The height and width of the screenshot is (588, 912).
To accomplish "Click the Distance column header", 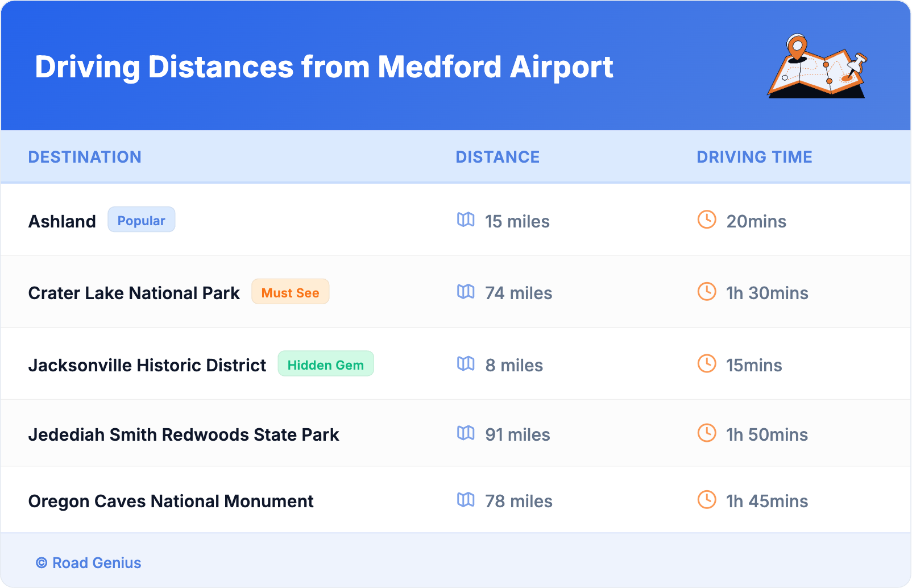I will 498,157.
